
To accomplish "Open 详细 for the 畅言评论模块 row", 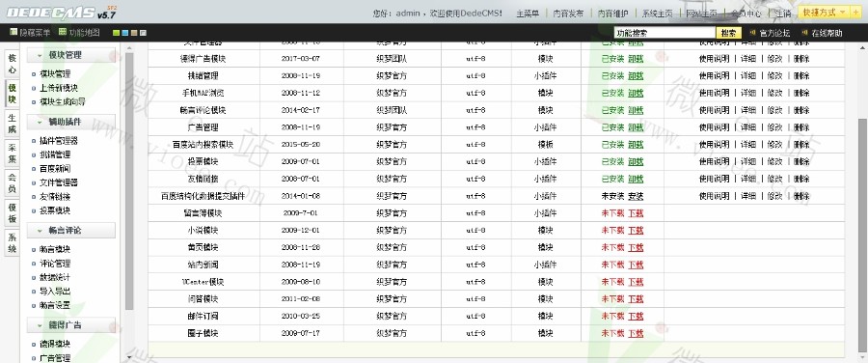I will (x=747, y=110).
